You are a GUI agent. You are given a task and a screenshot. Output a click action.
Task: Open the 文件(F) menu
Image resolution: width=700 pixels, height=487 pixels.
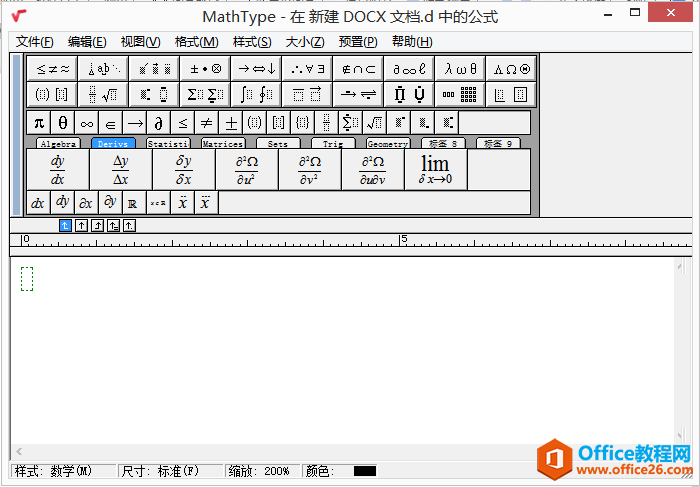(x=35, y=41)
